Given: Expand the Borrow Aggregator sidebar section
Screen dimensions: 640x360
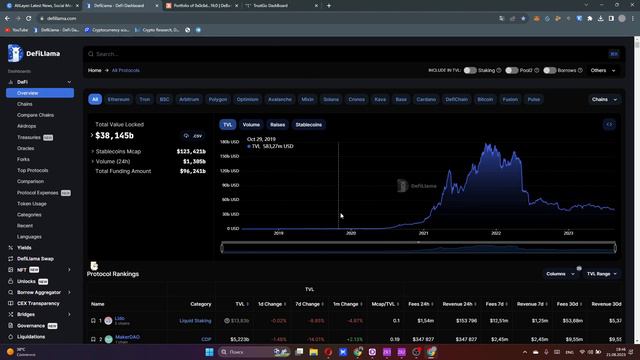Looking at the screenshot, I should [69, 292].
